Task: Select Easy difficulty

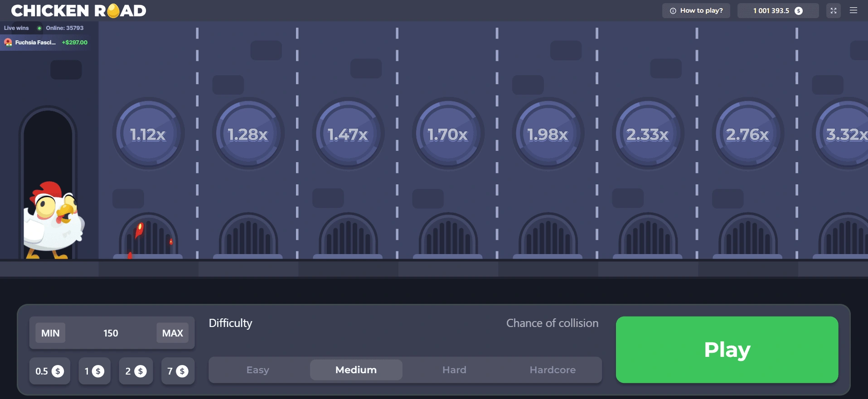Action: 258,370
